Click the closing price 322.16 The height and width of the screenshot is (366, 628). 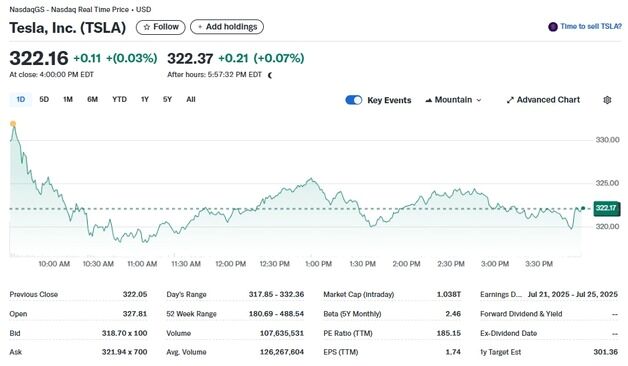click(39, 58)
